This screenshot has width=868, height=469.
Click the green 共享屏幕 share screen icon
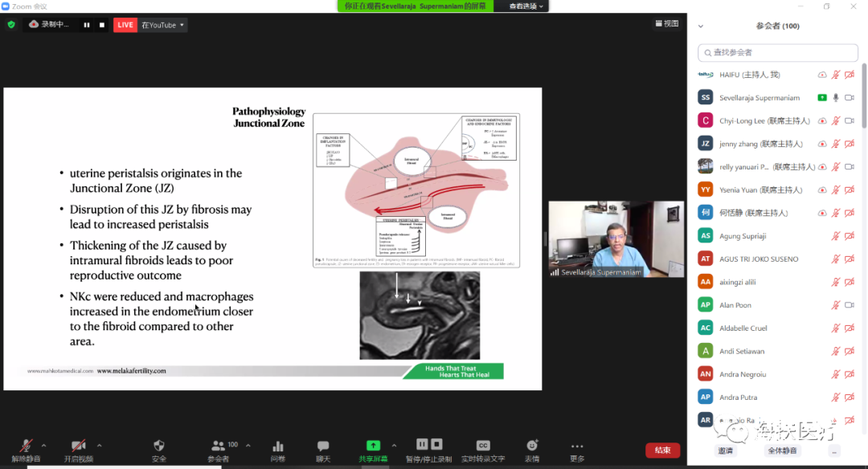(x=373, y=446)
